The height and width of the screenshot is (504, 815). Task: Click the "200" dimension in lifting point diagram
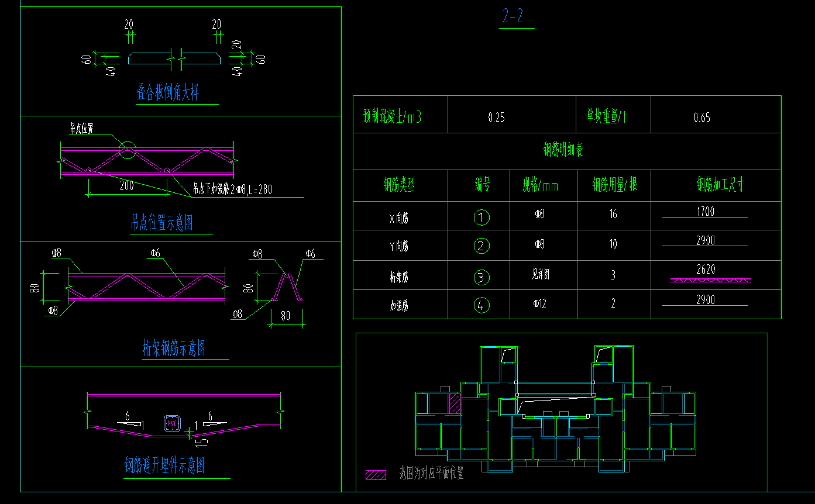tap(126, 186)
